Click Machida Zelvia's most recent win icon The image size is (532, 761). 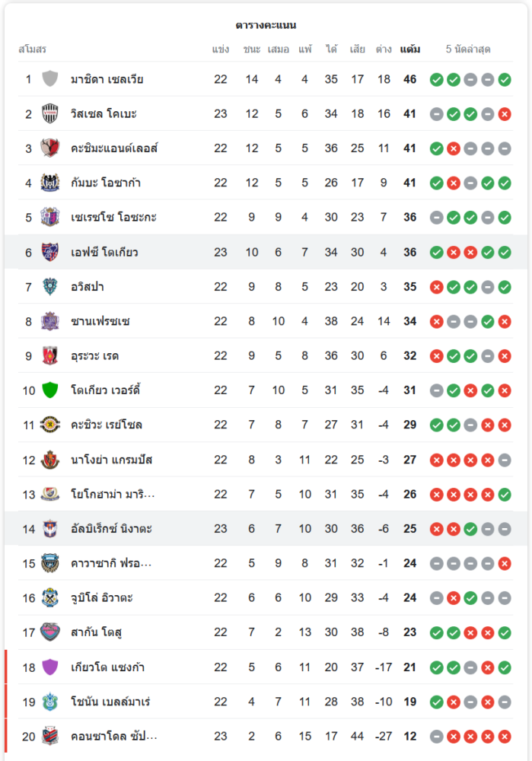(x=505, y=79)
